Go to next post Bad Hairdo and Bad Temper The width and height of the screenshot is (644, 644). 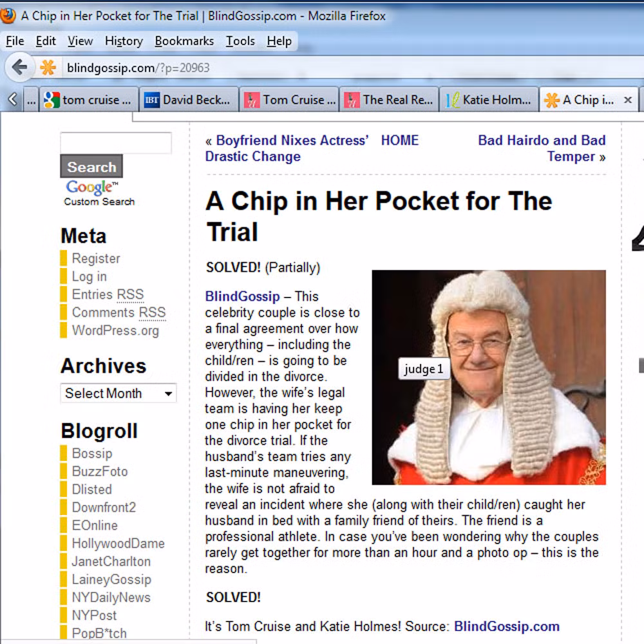[542, 148]
